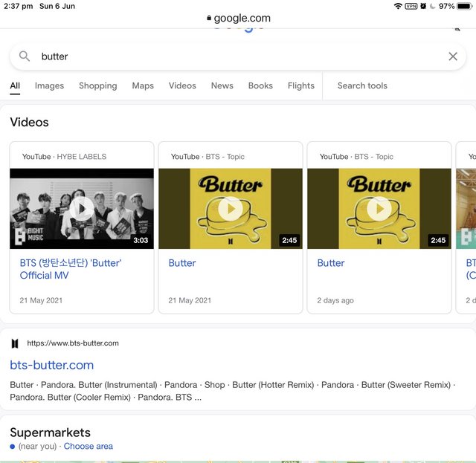Click the 2:45 badge on 2 days ago video
Viewport: 476px width, 463px height.
coord(438,240)
